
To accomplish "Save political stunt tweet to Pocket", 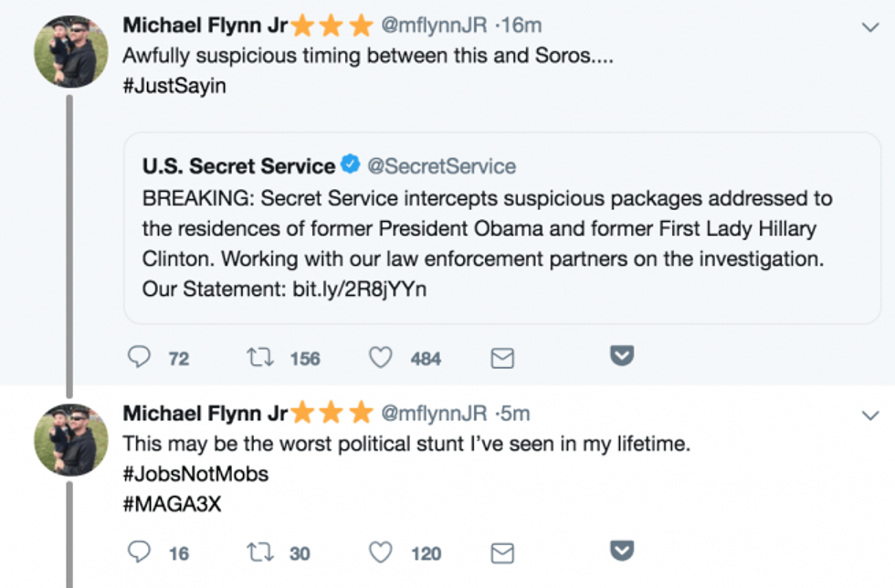I will pyautogui.click(x=622, y=551).
